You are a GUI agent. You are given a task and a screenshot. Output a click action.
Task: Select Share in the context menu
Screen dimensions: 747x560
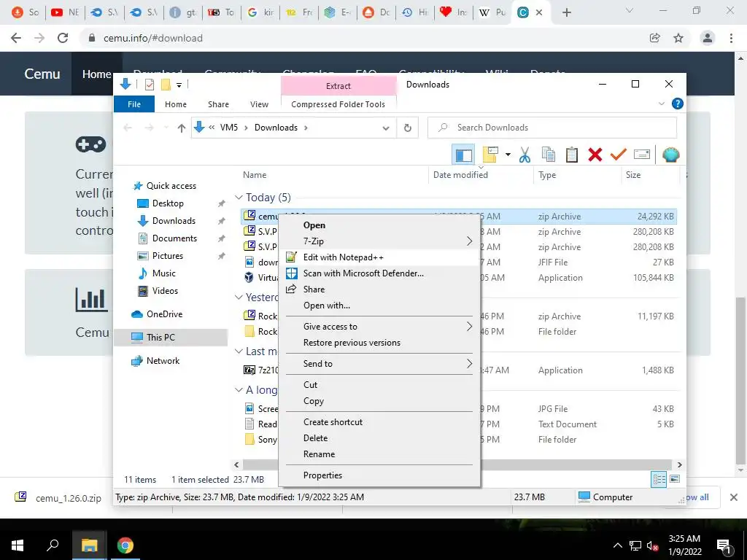379,289
